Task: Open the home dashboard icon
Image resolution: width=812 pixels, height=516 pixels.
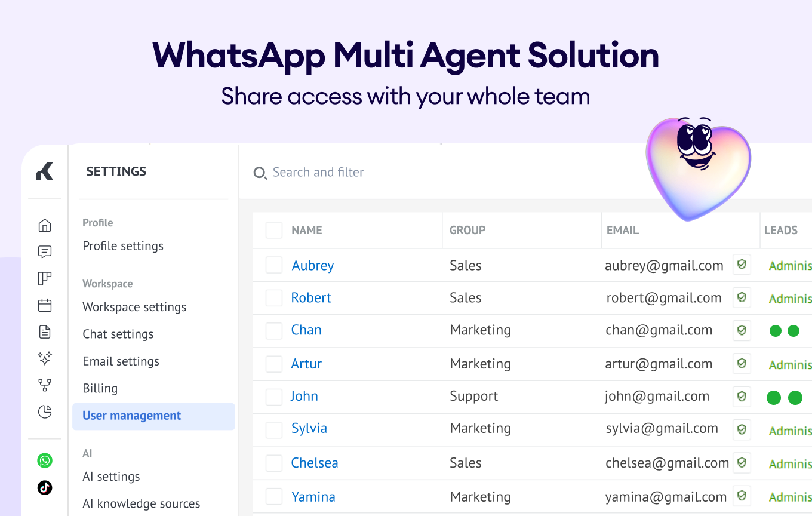Action: point(45,226)
